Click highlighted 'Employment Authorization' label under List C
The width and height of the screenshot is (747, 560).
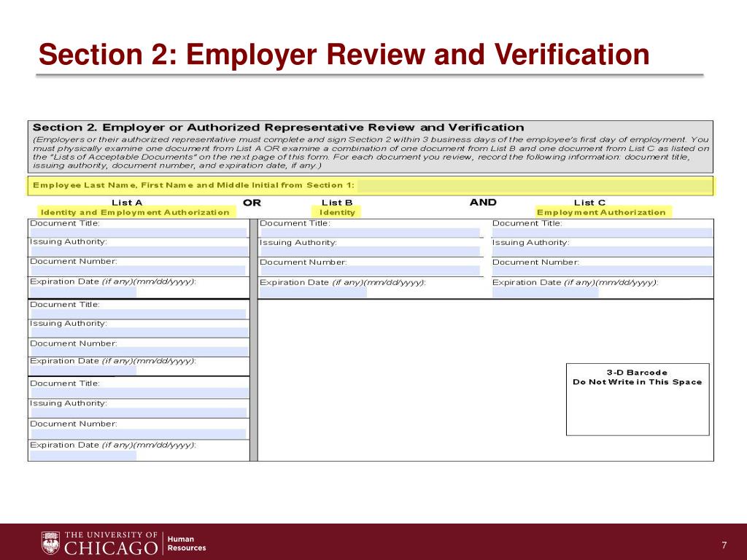tap(601, 212)
